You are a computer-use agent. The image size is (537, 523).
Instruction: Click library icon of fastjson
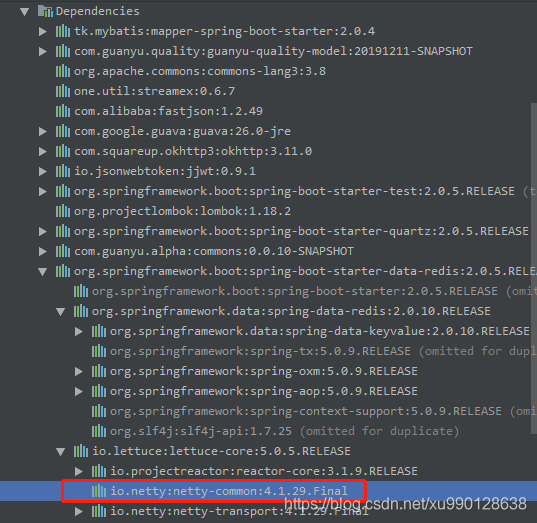(63, 111)
